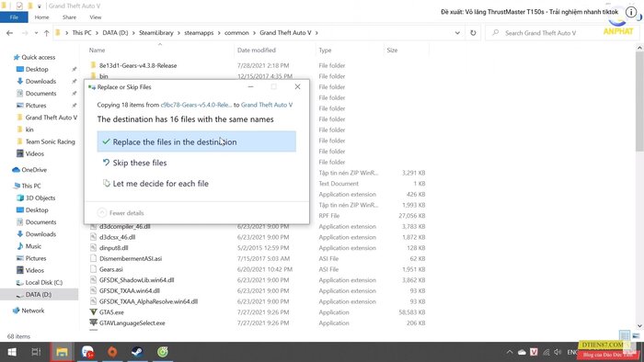The width and height of the screenshot is (644, 362).
Task: Sort by the Name column header
Action: tap(97, 50)
